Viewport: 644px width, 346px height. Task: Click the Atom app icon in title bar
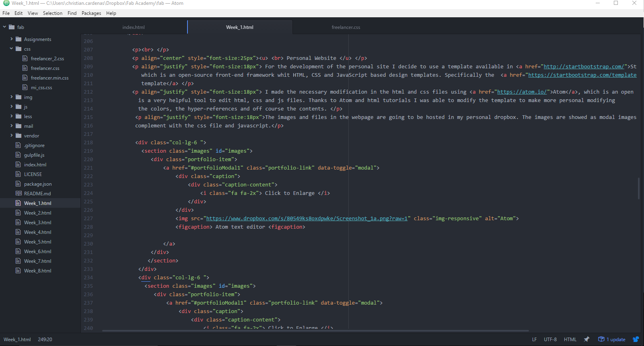click(6, 3)
